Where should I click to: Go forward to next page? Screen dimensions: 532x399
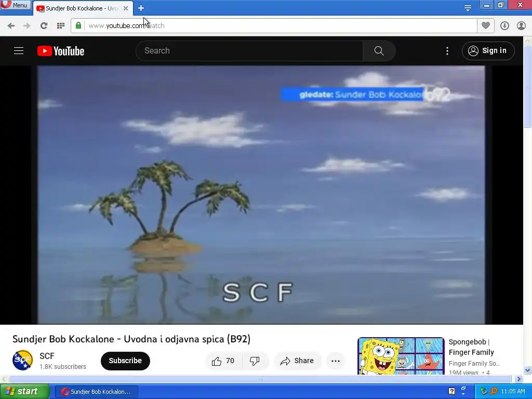pyautogui.click(x=27, y=25)
